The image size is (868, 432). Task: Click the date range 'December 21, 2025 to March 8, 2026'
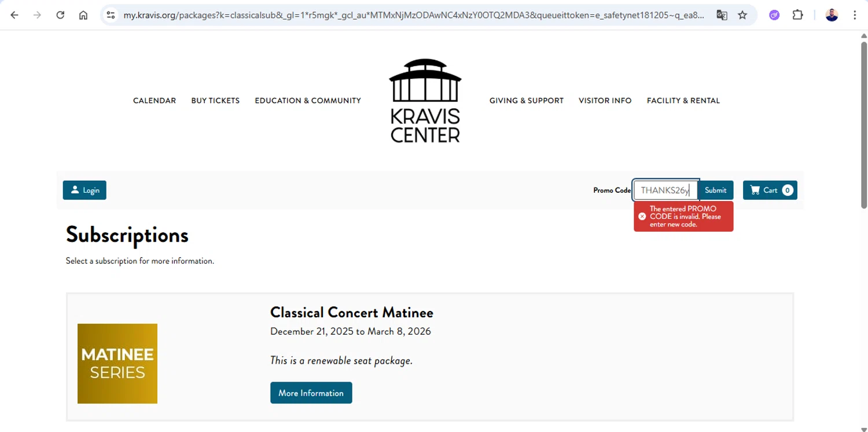351,332
